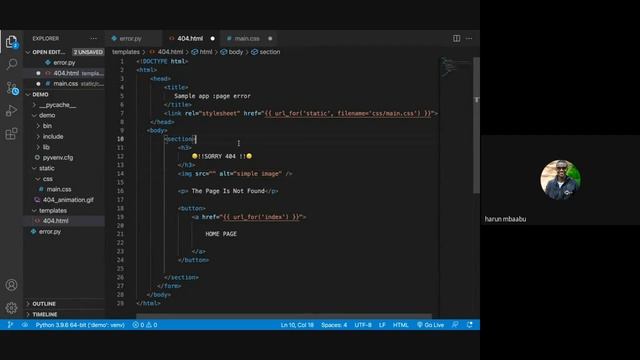Click the css/main.css href link text
The height and width of the screenshot is (360, 640).
click(x=348, y=113)
